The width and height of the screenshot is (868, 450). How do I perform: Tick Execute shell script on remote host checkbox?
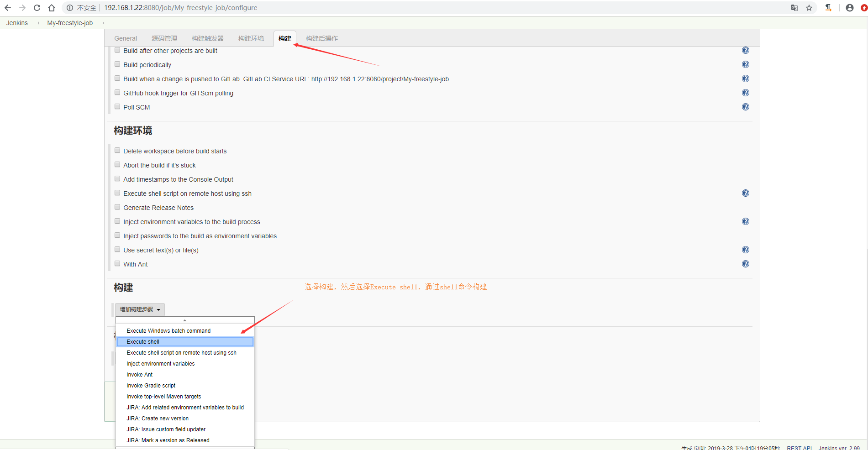pyautogui.click(x=117, y=193)
